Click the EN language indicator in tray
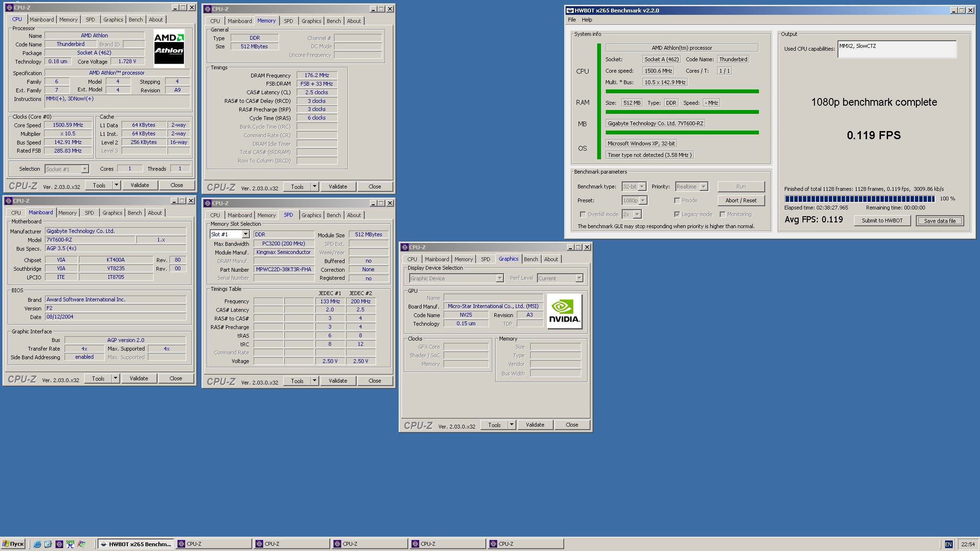The width and height of the screenshot is (980, 551). (948, 544)
